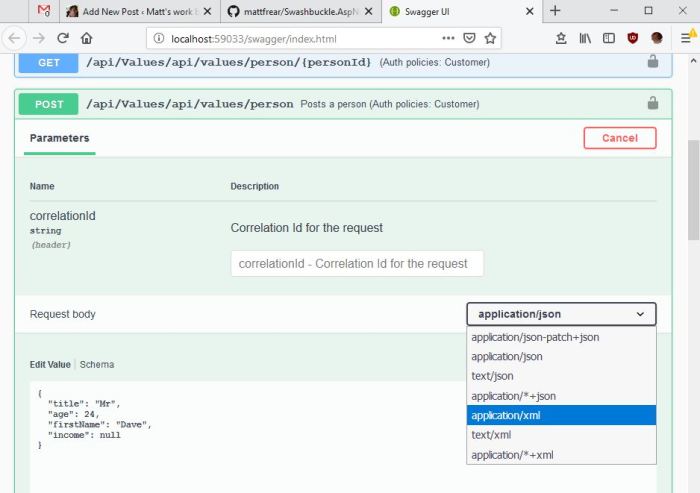Expand the application/json content type dropdown
Viewport: 700px width, 493px height.
click(x=561, y=314)
